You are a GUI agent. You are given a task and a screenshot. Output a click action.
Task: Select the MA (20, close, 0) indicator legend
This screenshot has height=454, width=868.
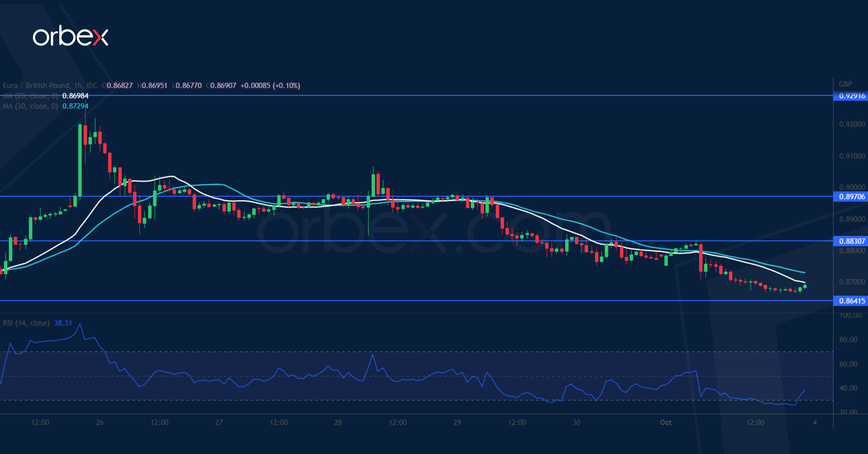[x=30, y=96]
